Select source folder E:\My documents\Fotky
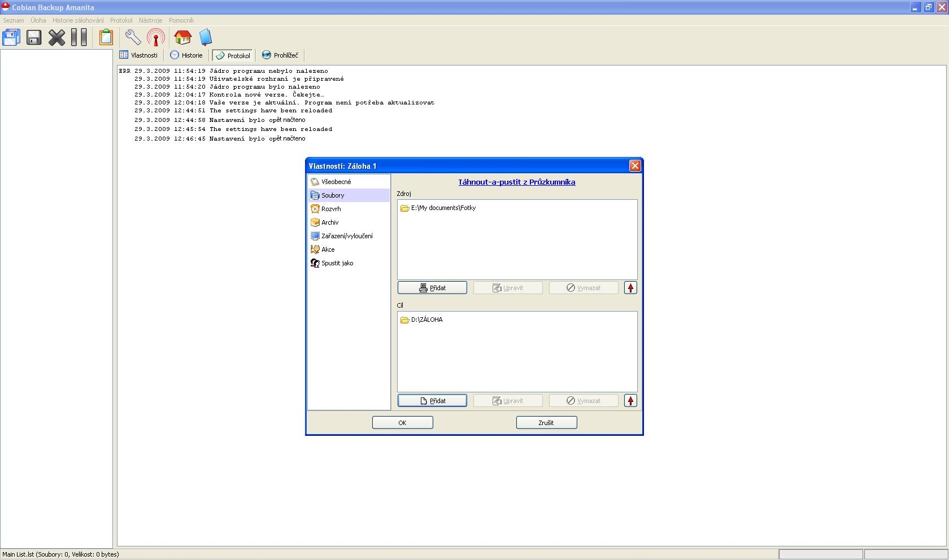The width and height of the screenshot is (949, 560). [438, 208]
